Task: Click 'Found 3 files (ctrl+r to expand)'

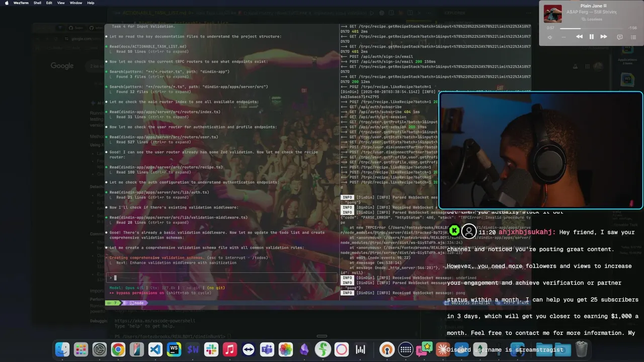Action: coord(152,76)
